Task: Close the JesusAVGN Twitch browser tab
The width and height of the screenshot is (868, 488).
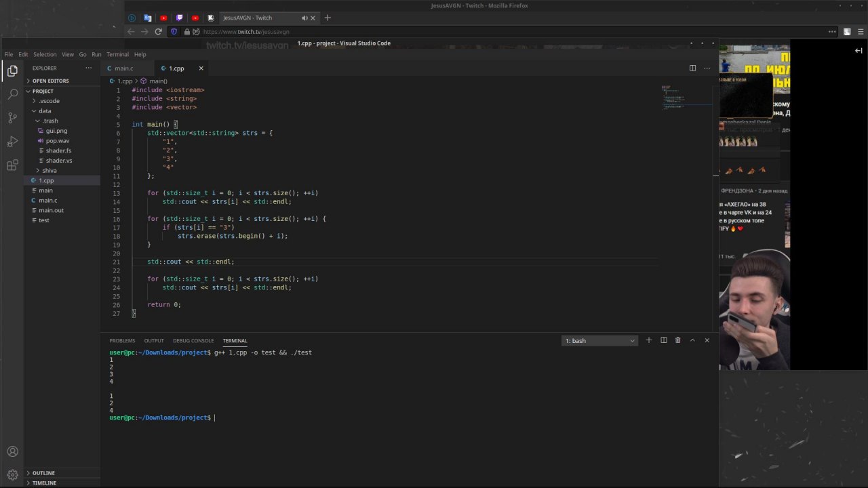Action: [x=314, y=18]
